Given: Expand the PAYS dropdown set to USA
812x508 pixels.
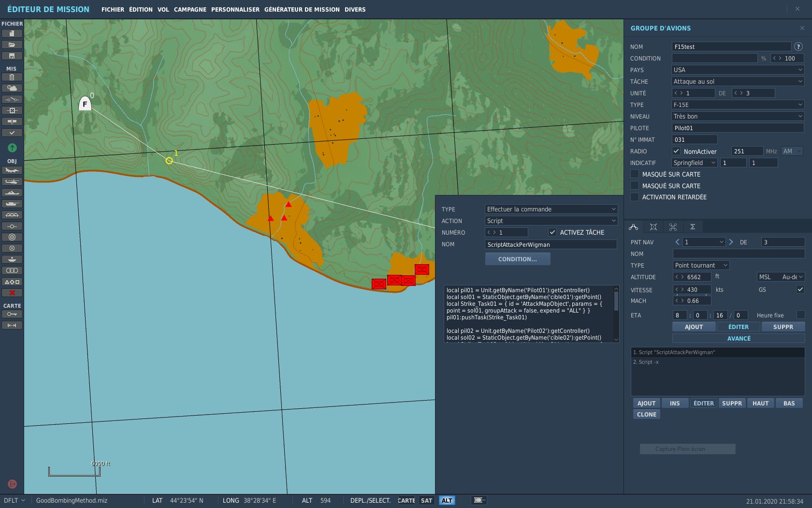Looking at the screenshot, I should pos(738,70).
